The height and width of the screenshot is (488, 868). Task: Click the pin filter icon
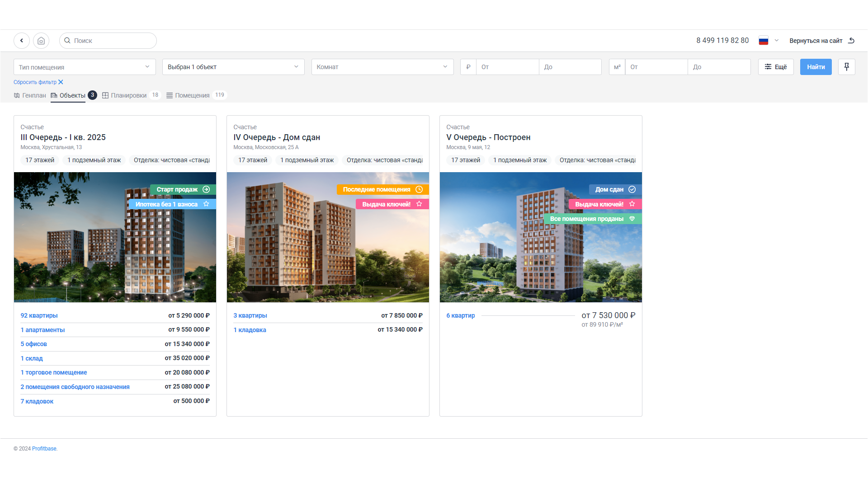click(847, 67)
